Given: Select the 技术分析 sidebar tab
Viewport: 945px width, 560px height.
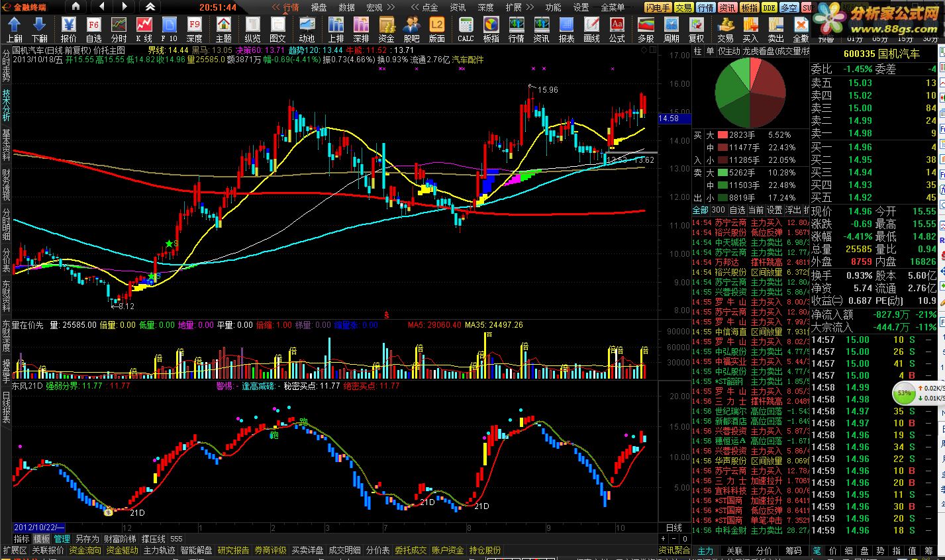Looking at the screenshot, I should (6, 106).
